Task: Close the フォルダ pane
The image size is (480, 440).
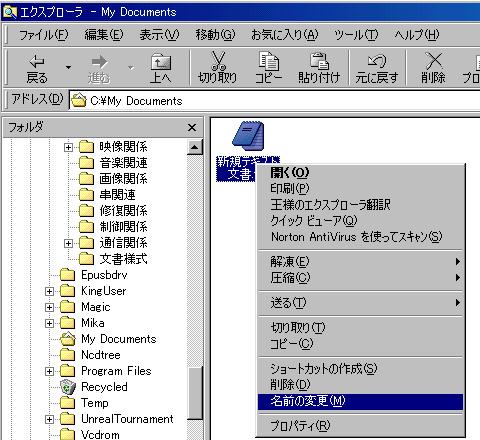Action: (192, 127)
